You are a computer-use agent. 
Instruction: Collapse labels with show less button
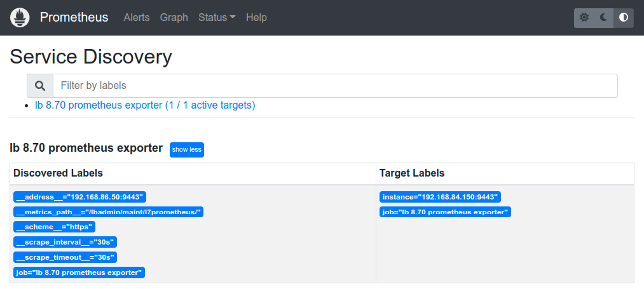[187, 150]
